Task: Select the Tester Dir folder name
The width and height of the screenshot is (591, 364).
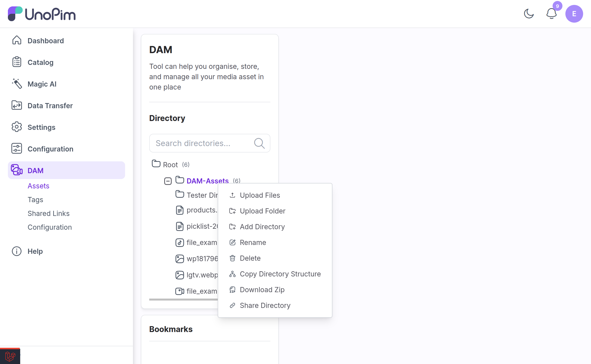Action: point(202,195)
